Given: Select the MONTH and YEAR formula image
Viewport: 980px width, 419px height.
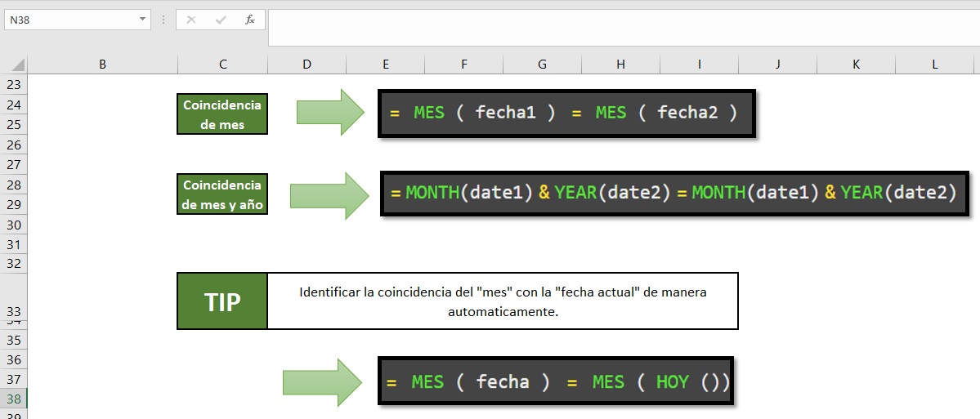Looking at the screenshot, I should (674, 194).
